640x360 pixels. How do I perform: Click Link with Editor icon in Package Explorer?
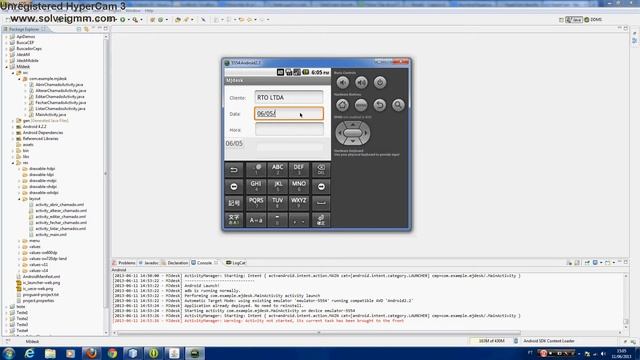[x=86, y=29]
